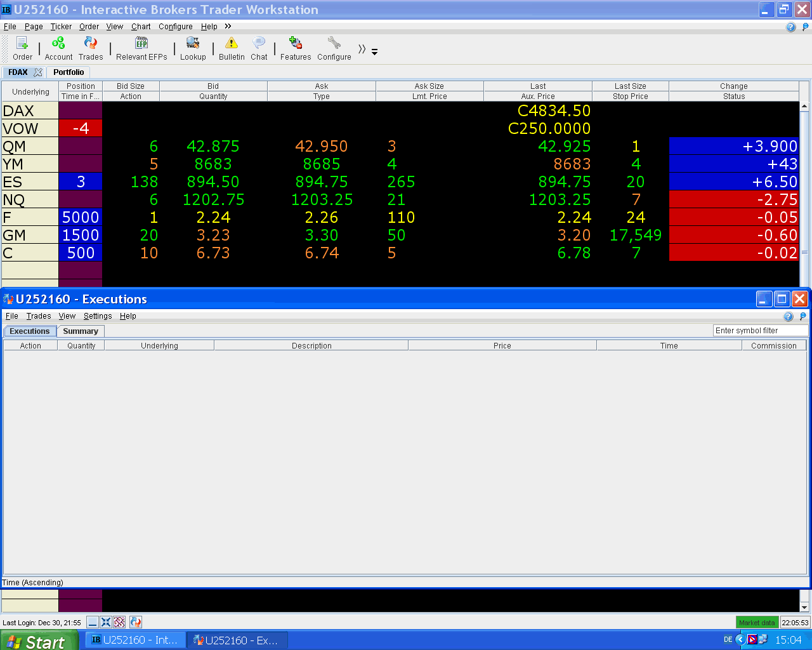812x650 pixels.
Task: Click the Start button
Action: point(38,640)
